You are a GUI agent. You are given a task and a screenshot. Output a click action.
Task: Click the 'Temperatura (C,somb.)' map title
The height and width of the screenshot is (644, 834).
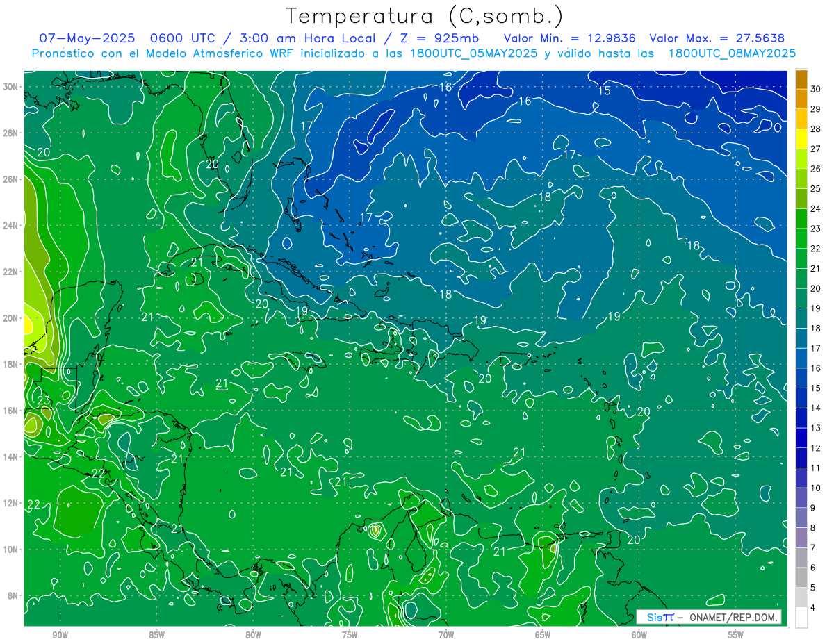click(425, 16)
